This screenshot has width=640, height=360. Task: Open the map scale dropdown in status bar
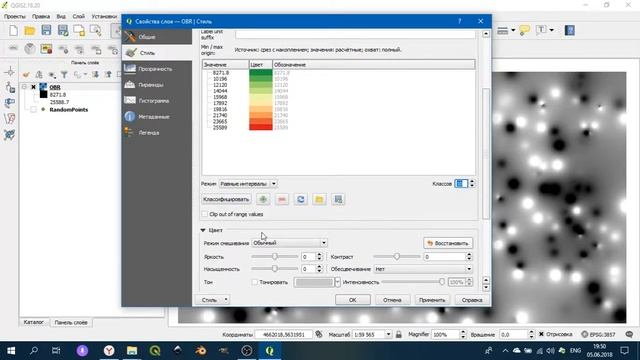[x=388, y=334]
